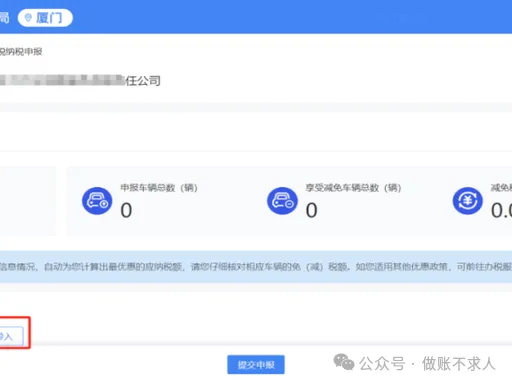
Task: Click the 0.0 amount at the right edge
Action: [x=501, y=210]
